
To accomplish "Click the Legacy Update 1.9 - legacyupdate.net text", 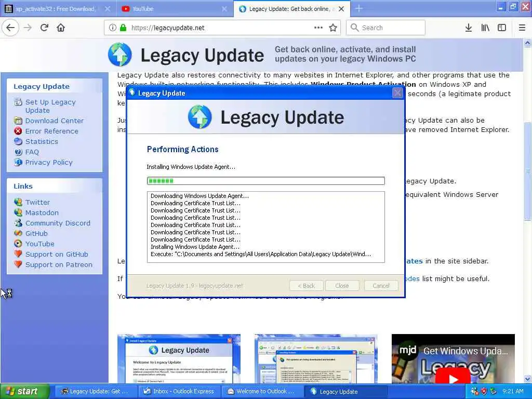I will tap(194, 286).
